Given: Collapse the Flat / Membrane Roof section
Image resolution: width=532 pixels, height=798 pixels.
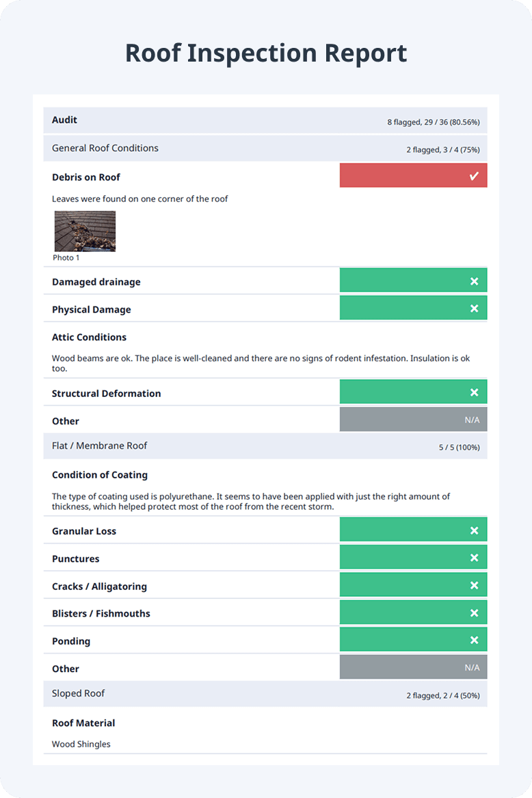Looking at the screenshot, I should coord(265,446).
